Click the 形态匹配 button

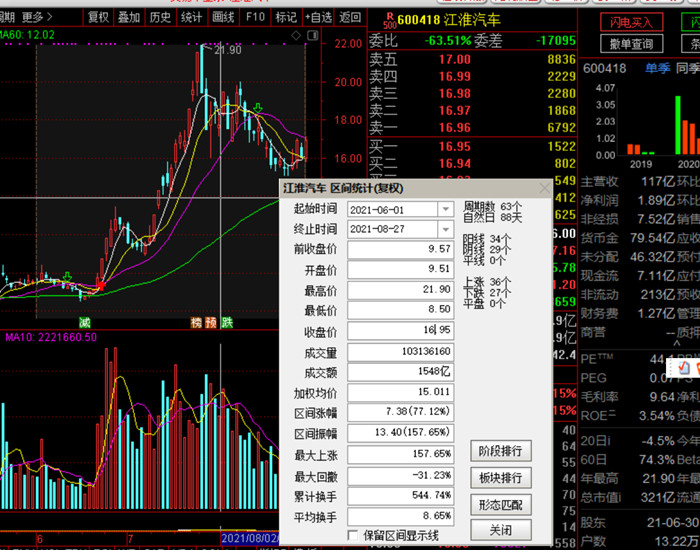500,505
